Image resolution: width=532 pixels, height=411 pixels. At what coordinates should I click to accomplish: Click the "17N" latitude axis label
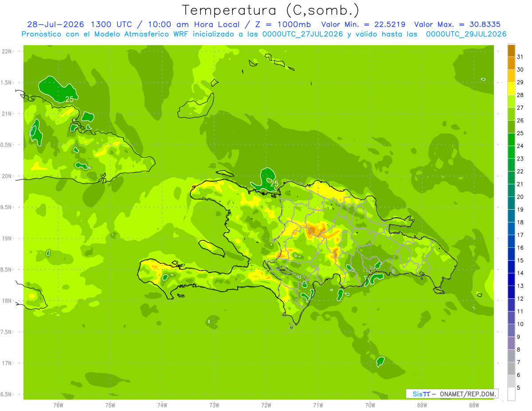7,363
